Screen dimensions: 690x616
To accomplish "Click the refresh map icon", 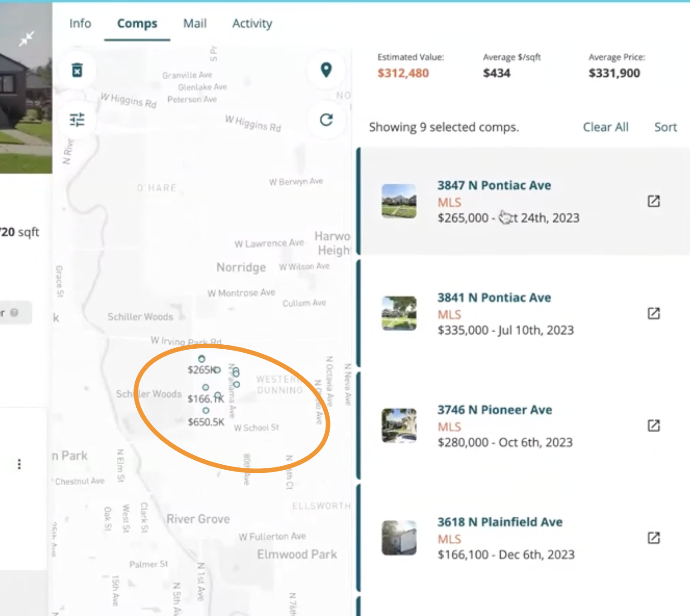I will [x=326, y=120].
